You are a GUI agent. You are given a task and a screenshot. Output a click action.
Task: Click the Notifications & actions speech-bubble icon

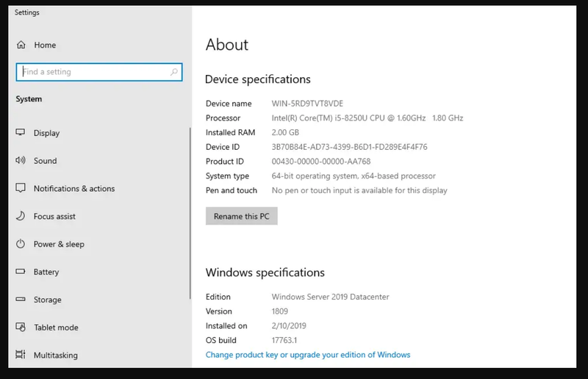pos(21,188)
